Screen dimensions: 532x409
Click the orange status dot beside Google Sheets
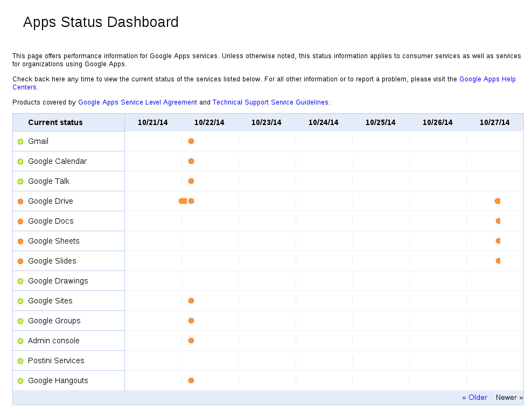(20, 241)
